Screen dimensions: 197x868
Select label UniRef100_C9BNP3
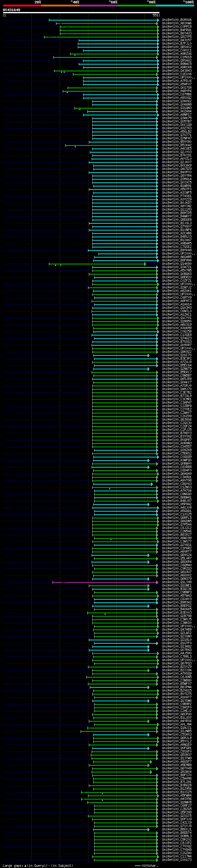pyautogui.click(x=176, y=592)
